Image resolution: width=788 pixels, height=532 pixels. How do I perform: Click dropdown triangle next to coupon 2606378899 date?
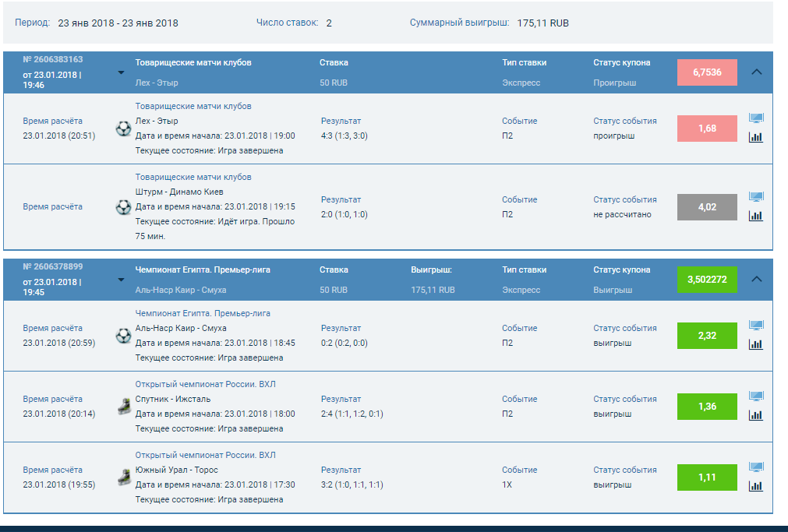121,280
